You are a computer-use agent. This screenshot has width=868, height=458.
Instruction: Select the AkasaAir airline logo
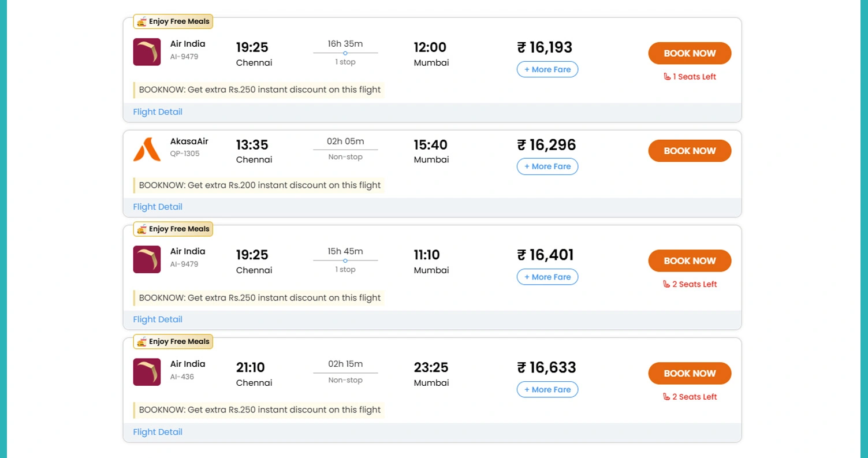tap(146, 149)
